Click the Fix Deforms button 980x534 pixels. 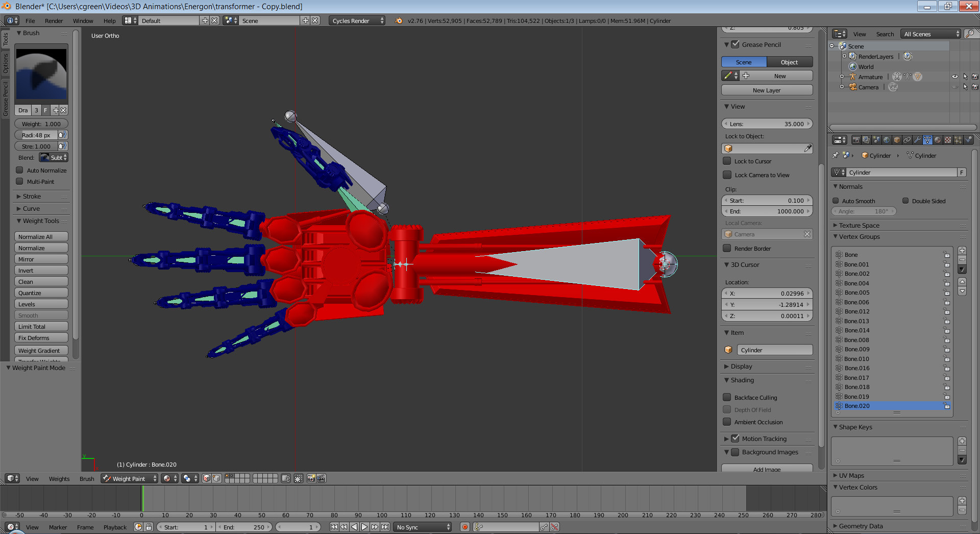pyautogui.click(x=41, y=337)
